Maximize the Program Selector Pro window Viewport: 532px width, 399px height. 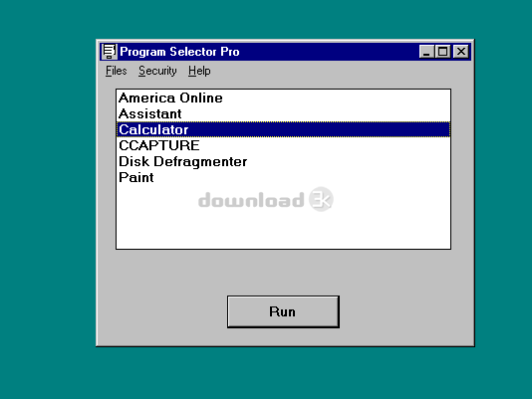pos(442,52)
